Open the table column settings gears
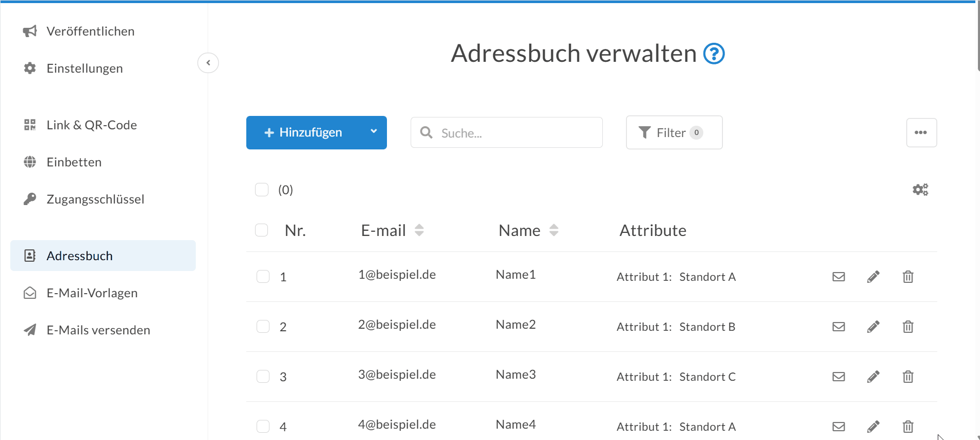980x440 pixels. pos(920,190)
